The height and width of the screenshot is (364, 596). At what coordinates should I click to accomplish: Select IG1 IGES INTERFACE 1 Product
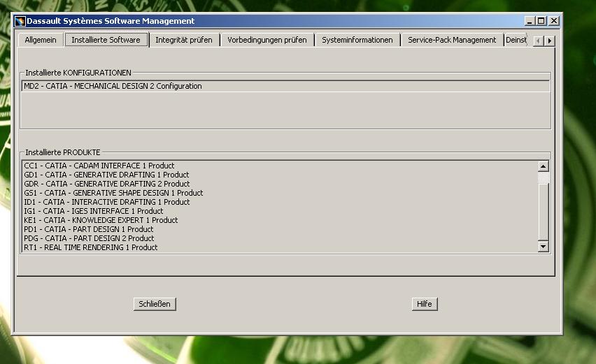[280, 212]
